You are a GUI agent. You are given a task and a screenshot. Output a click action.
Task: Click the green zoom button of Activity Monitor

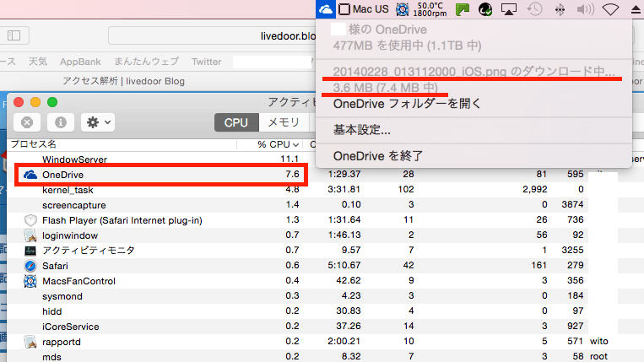pos(52,102)
